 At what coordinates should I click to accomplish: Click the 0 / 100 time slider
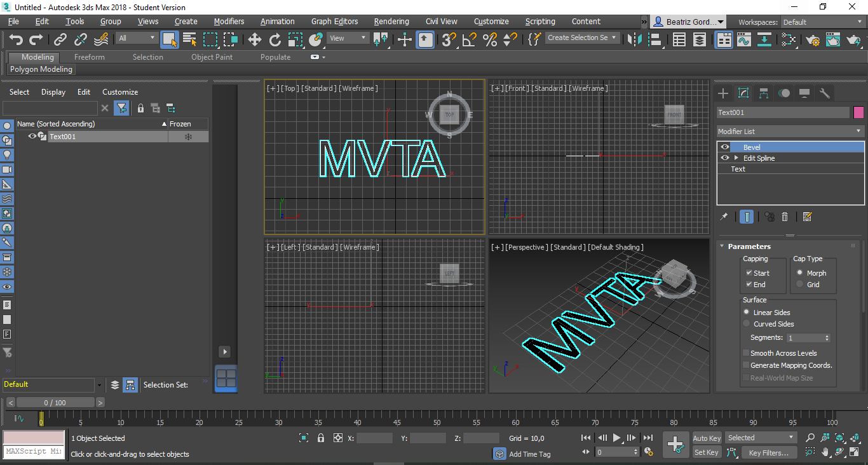[55, 402]
